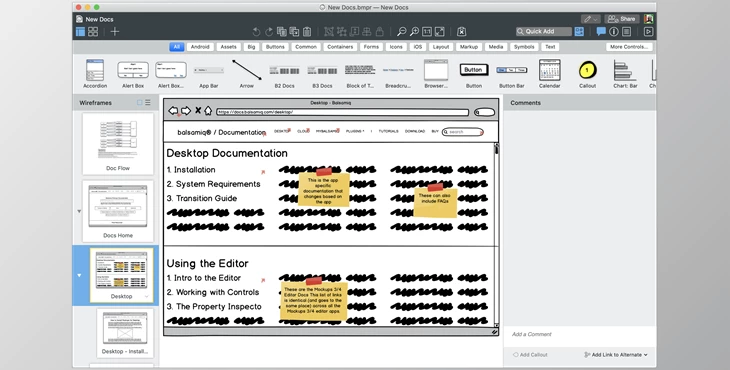Toggle markup visibility icon
Screen dimensions: 730x370
pyautogui.click(x=461, y=32)
